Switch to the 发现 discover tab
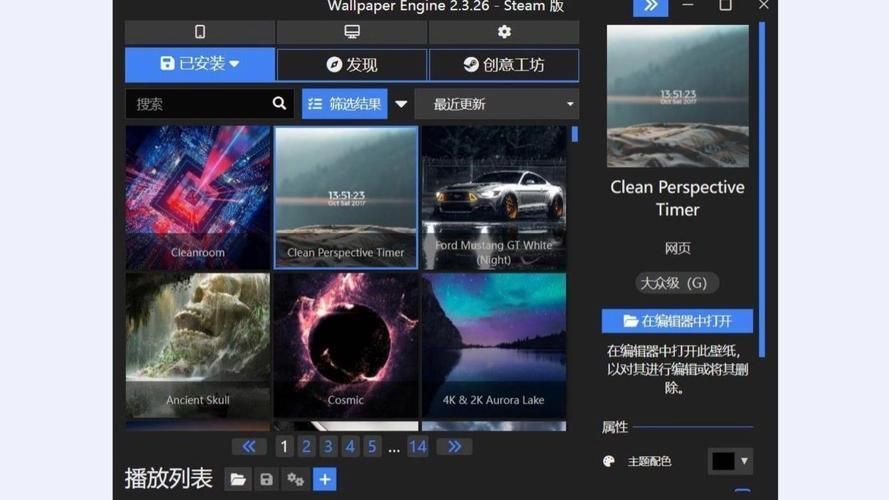 point(352,65)
